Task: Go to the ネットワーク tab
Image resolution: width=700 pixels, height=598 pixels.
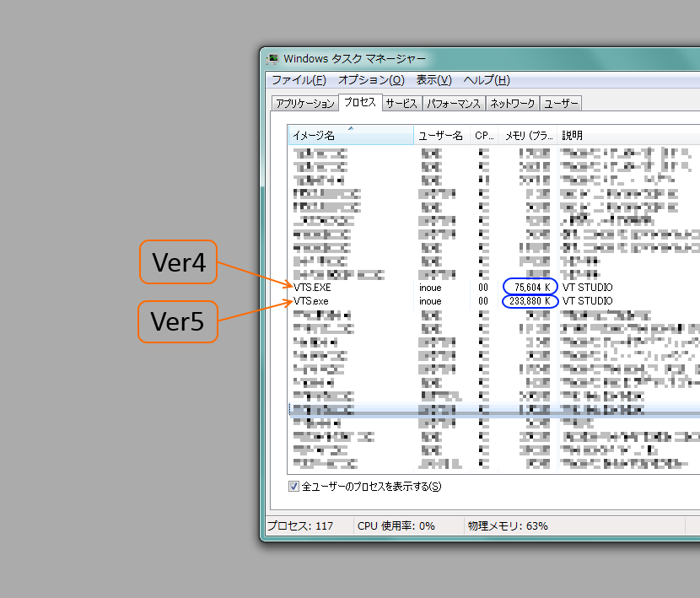Action: (513, 104)
